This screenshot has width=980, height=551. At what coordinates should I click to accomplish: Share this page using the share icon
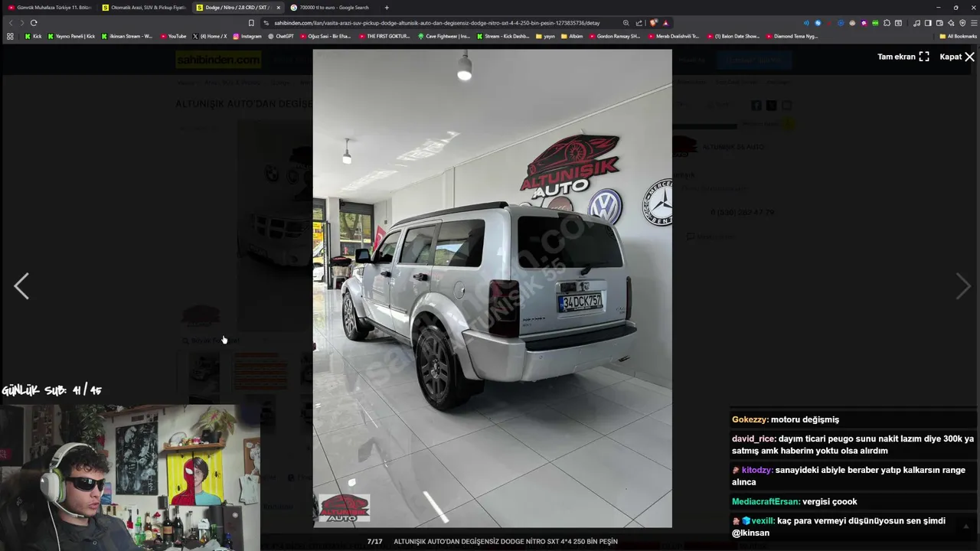tap(639, 23)
